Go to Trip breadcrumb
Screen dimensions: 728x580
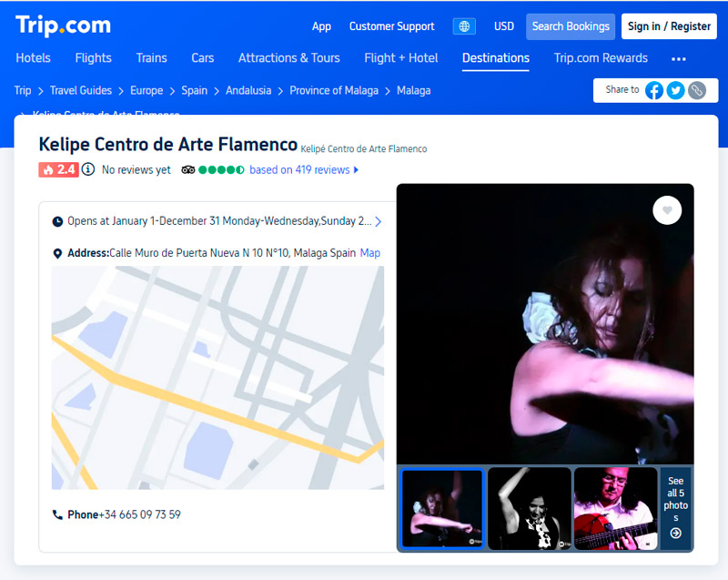coord(23,90)
